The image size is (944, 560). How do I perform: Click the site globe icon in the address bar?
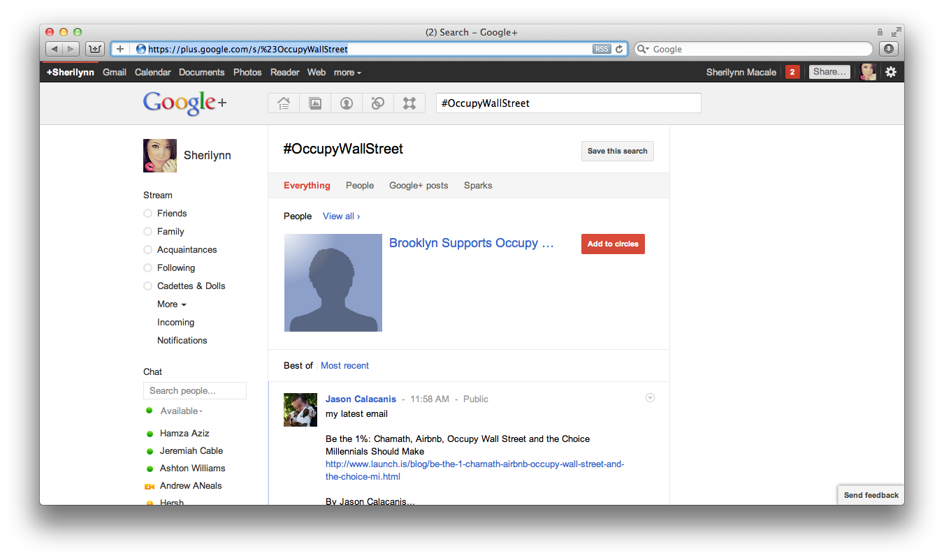(x=140, y=49)
